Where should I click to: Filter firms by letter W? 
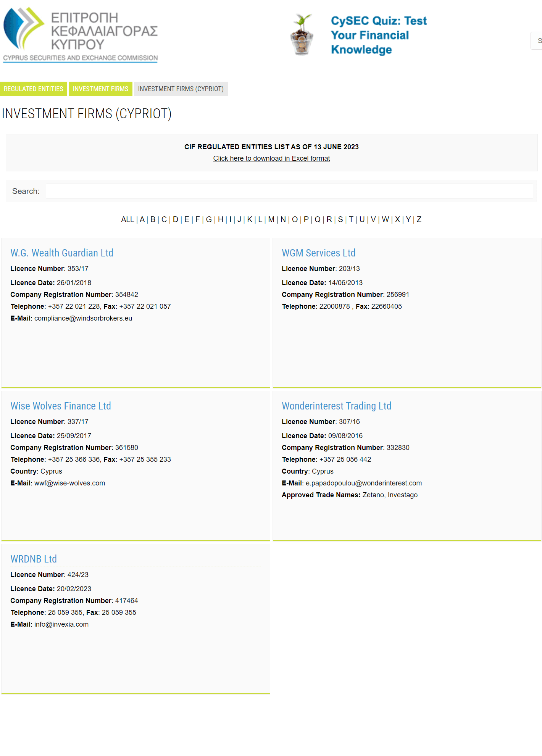(x=386, y=219)
